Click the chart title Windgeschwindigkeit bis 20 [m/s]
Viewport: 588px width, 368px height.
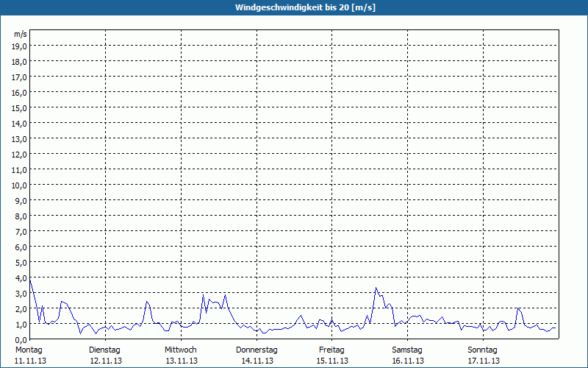(x=305, y=7)
